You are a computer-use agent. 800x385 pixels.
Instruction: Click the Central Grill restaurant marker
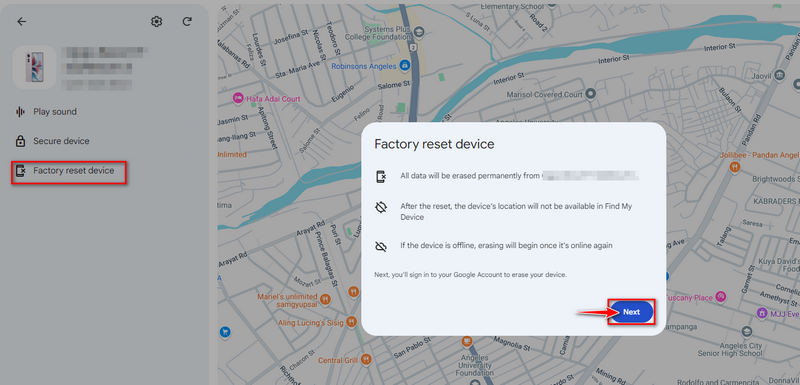[x=365, y=360]
